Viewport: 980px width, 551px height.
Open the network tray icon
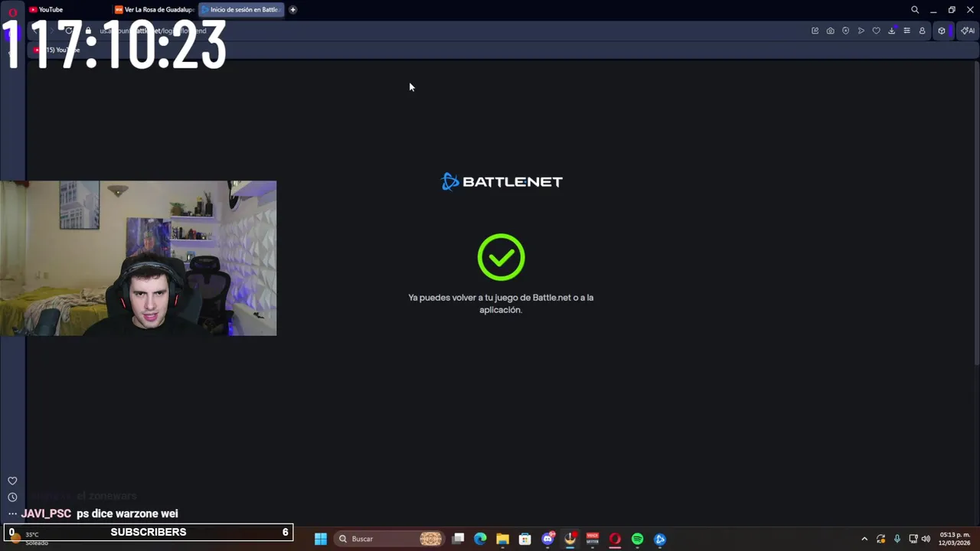click(913, 539)
